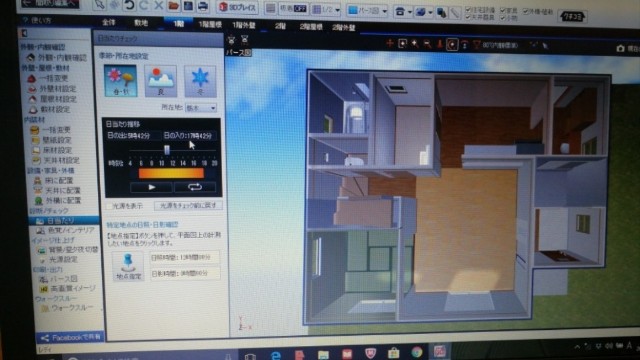
Task: Switch to the 1階屋根 tab
Action: [210, 24]
